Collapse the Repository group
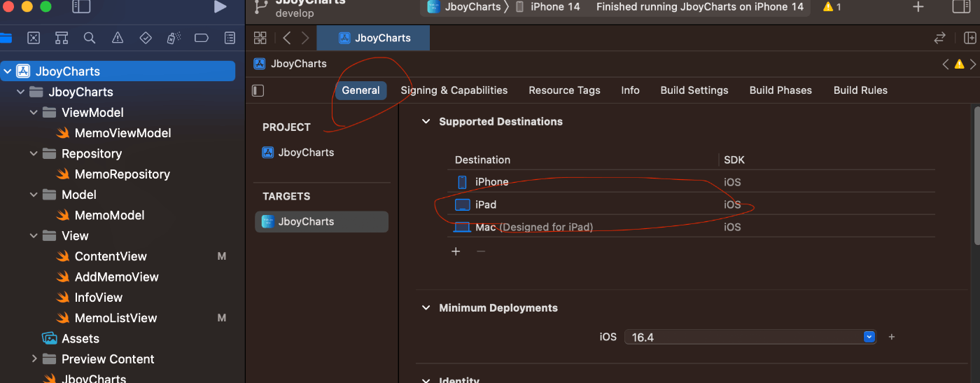This screenshot has height=383, width=980. [x=34, y=153]
